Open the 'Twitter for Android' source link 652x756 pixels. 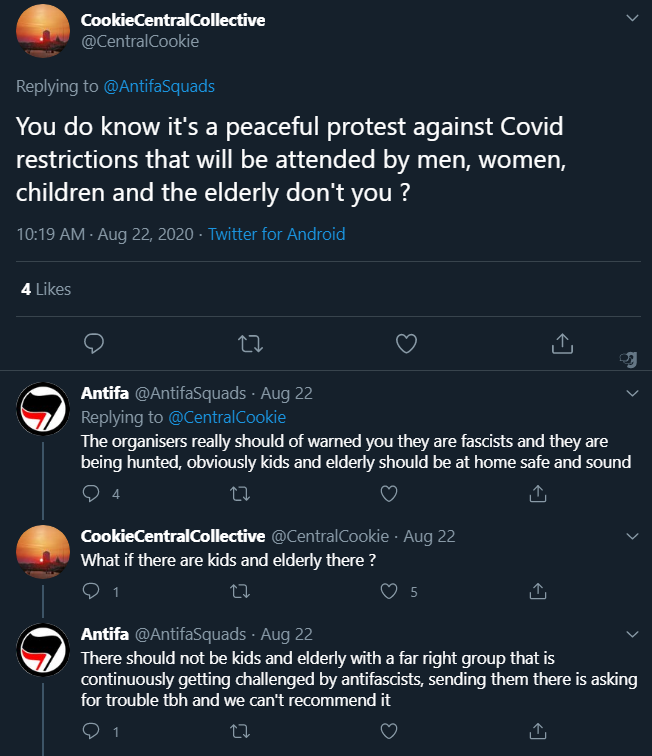point(276,234)
